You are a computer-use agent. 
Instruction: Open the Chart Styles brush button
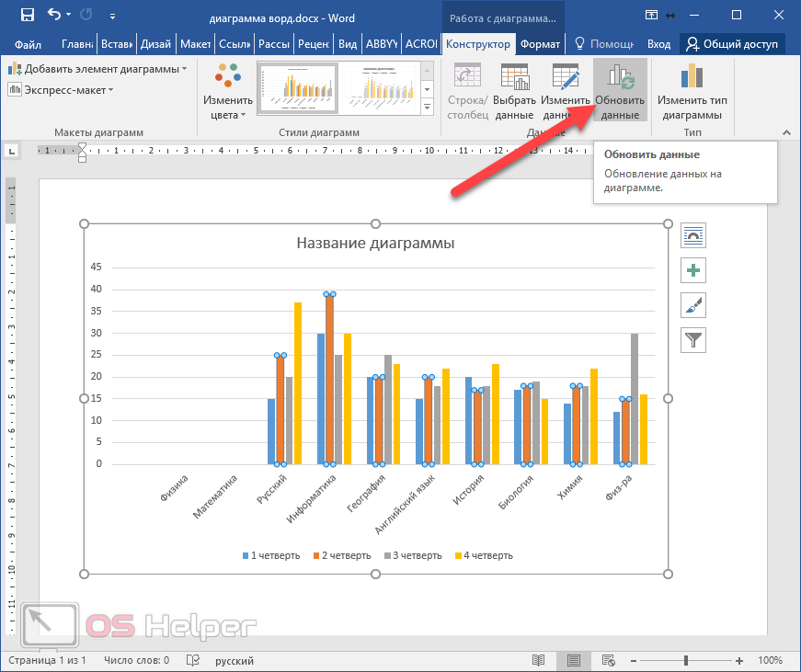pos(693,305)
